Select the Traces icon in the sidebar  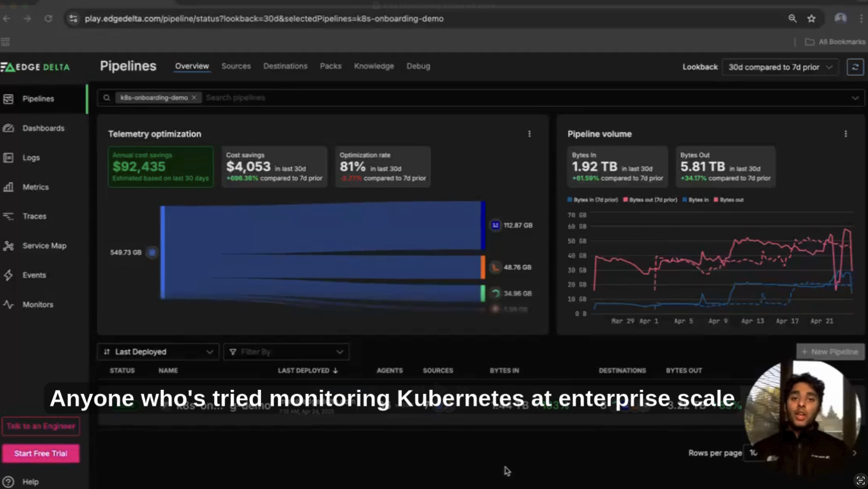(x=9, y=216)
